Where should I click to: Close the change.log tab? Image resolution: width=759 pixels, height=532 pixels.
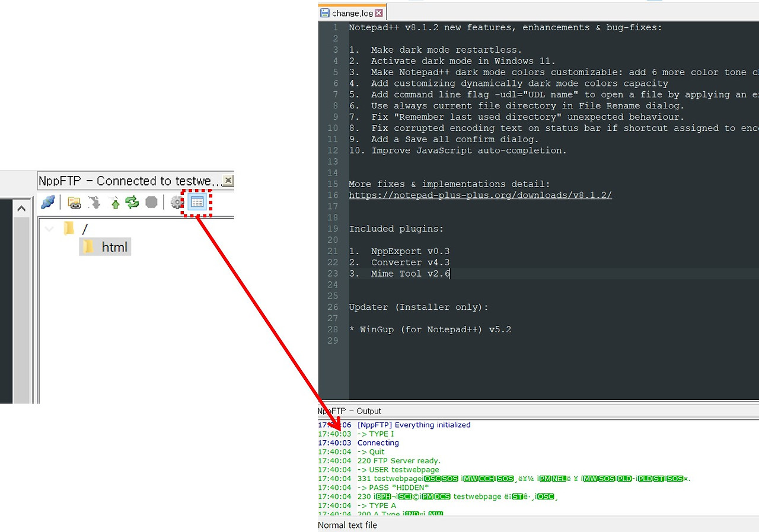[x=379, y=12]
